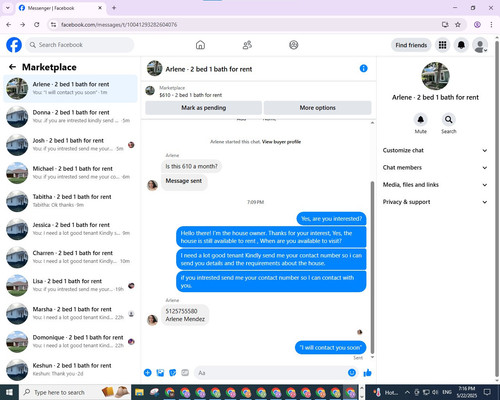
Task: Open the tab search dropdown arrow
Action: (x=7, y=8)
